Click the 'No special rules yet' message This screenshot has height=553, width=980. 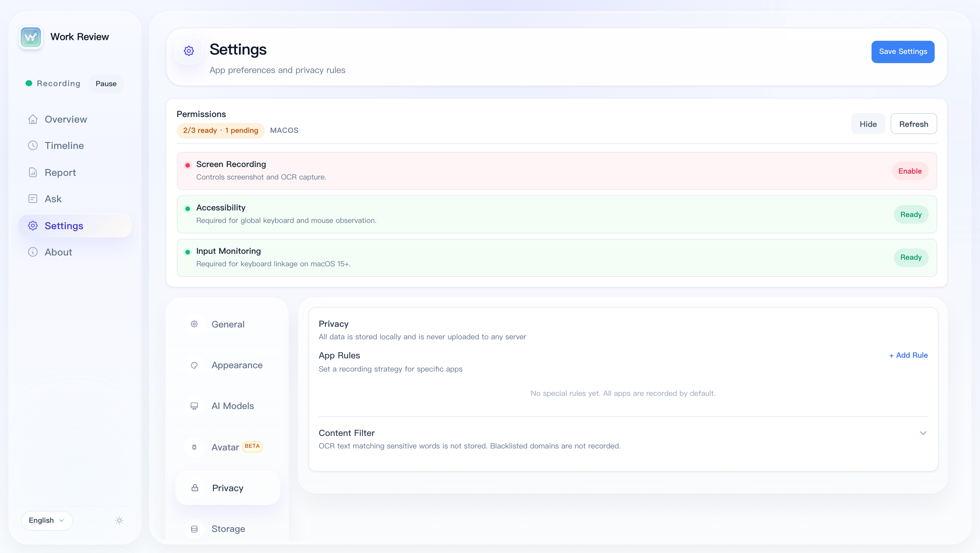pos(623,393)
